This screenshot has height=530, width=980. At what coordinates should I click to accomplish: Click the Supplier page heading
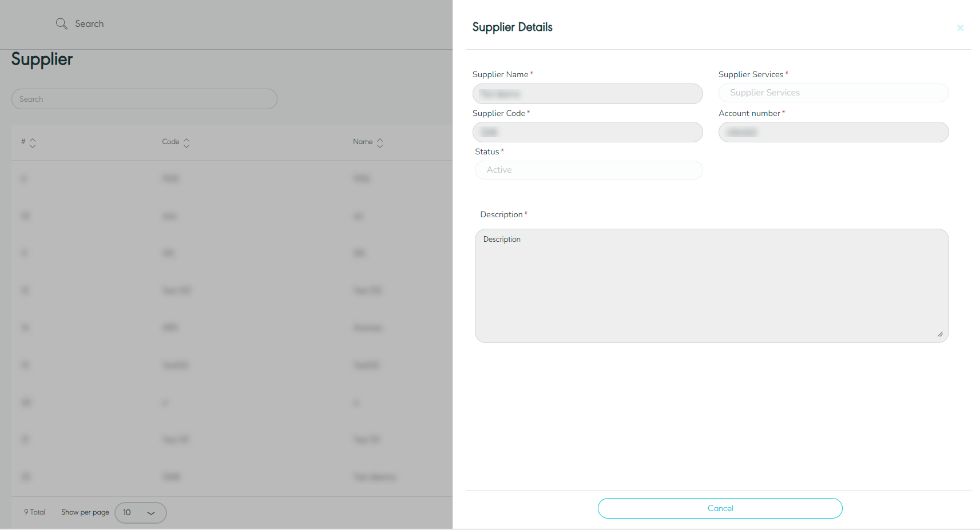[42, 59]
